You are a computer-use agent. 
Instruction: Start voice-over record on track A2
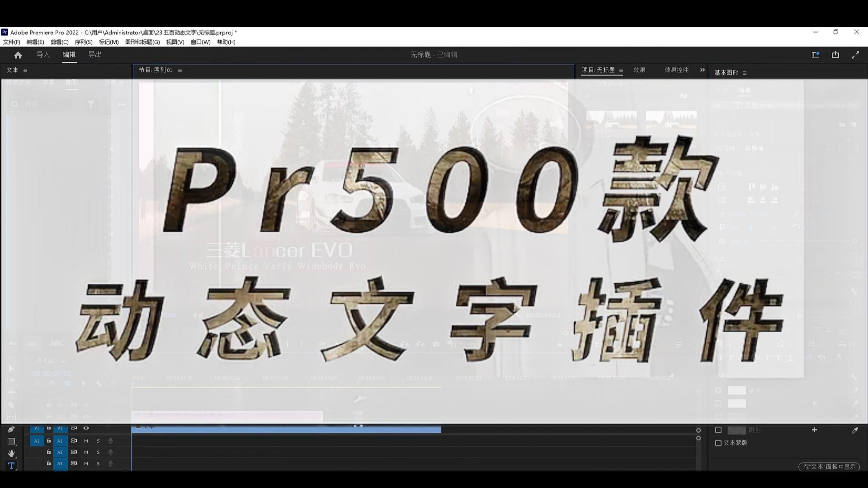pyautogui.click(x=110, y=452)
